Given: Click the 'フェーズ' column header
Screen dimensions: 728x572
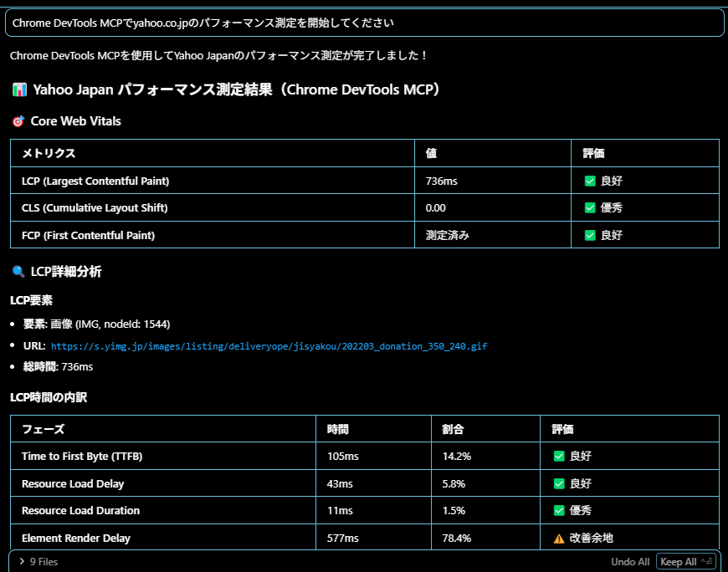Looking at the screenshot, I should [163, 429].
